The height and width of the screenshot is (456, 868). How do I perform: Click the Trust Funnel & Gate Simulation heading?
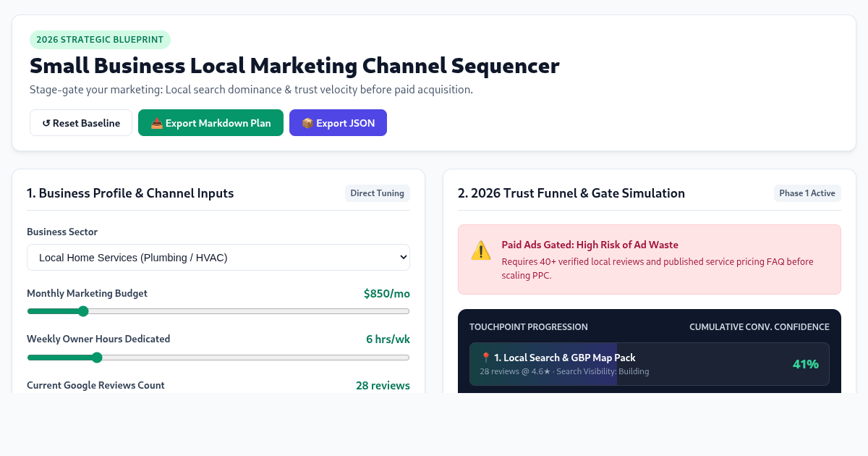pyautogui.click(x=571, y=193)
